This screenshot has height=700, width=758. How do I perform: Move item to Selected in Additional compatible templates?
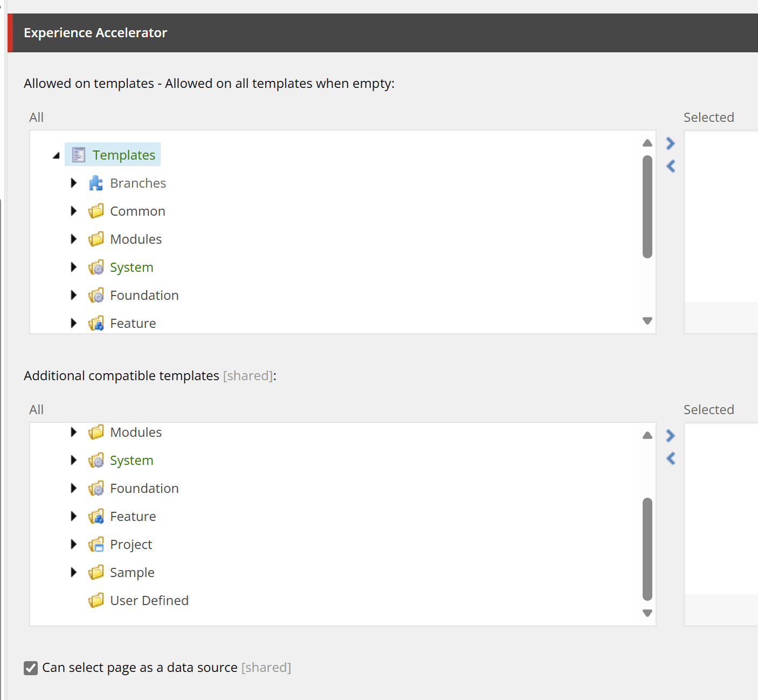click(670, 436)
